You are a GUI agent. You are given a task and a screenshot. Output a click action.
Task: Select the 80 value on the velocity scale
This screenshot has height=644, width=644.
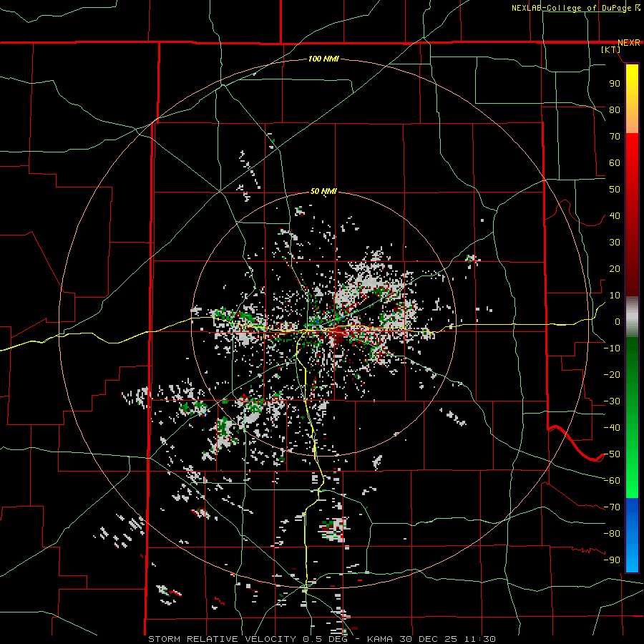pos(615,109)
